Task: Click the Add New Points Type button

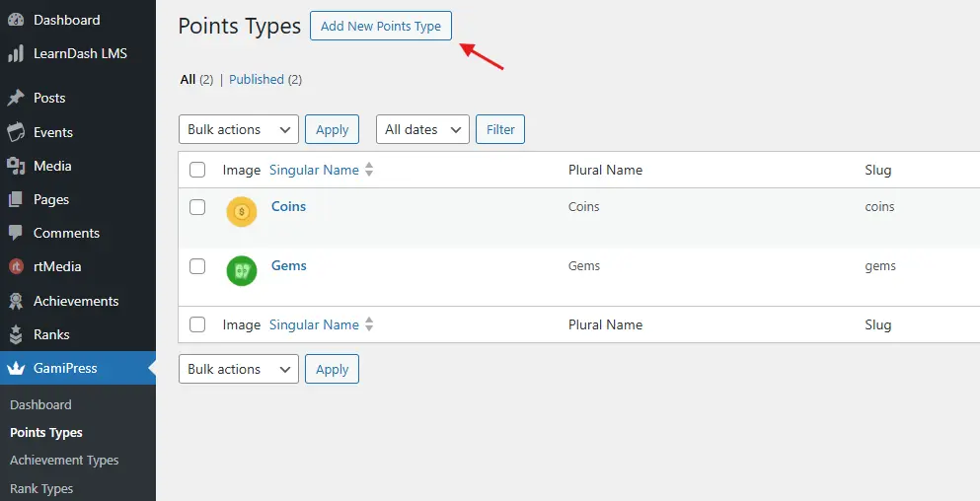Action: tap(381, 26)
